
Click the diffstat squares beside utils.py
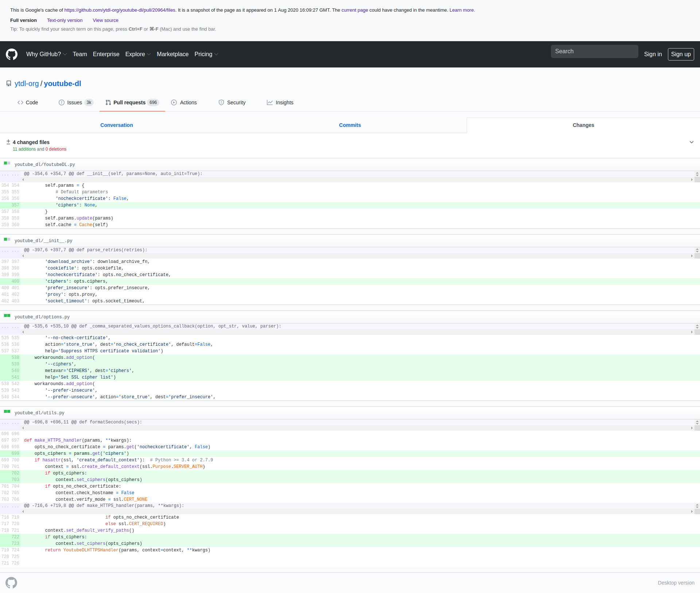7,411
